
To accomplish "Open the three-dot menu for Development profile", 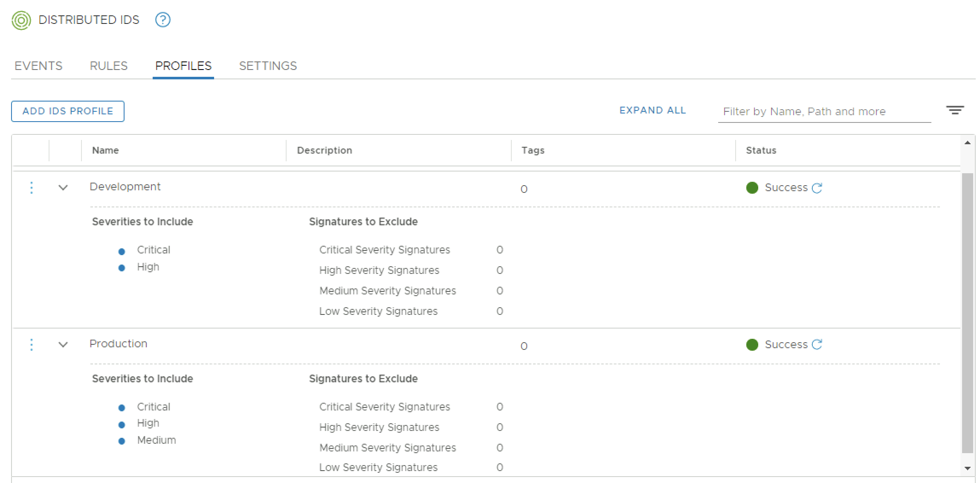I will click(32, 188).
